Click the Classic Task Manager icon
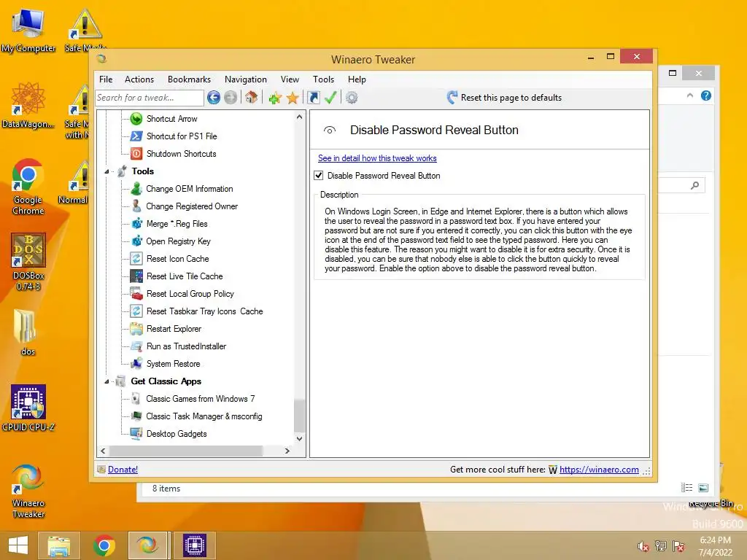The width and height of the screenshot is (747, 560). click(x=136, y=416)
